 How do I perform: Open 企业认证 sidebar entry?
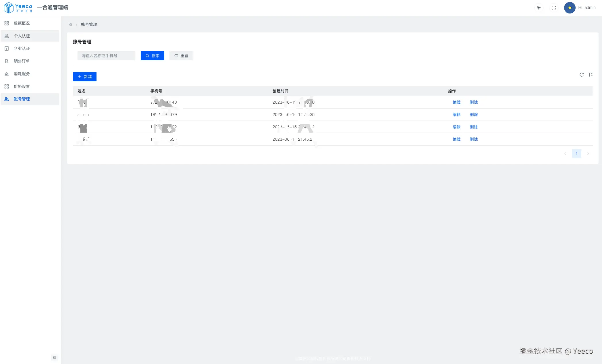coord(22,49)
